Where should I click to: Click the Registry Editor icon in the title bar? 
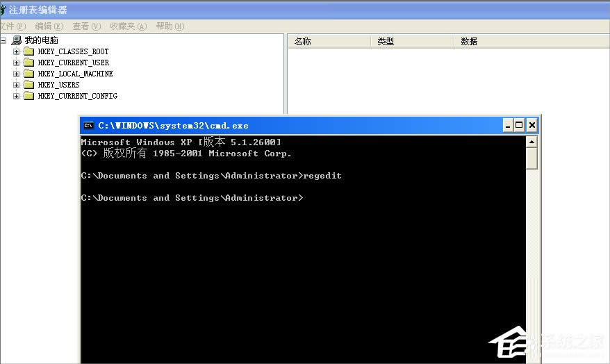[3, 10]
